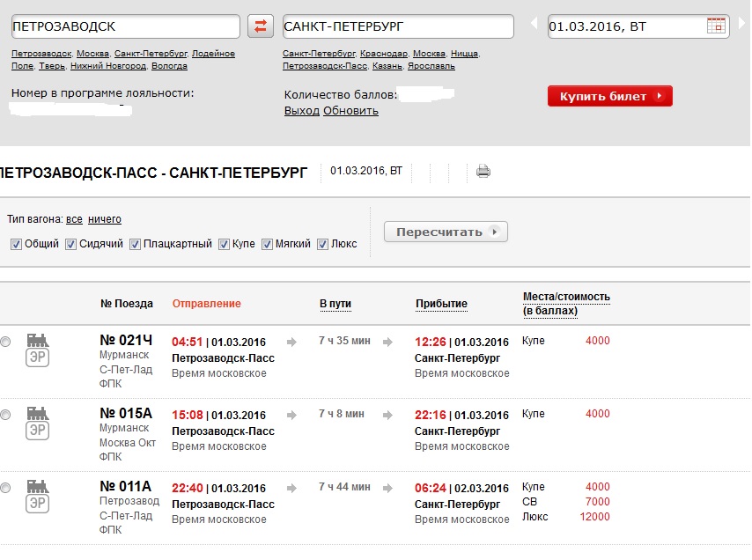
Task: Open the calendar date picker
Action: pos(717,26)
